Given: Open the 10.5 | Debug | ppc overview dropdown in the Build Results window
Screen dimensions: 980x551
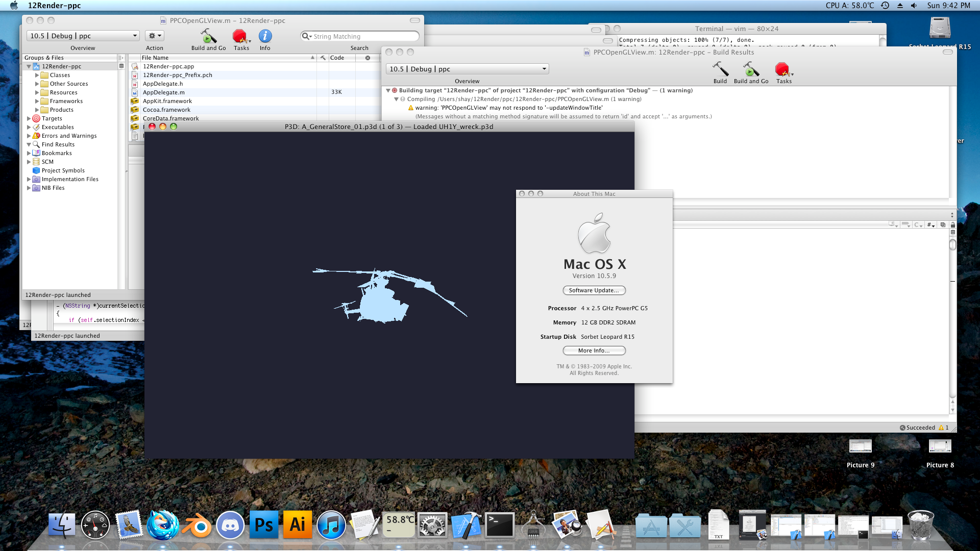Looking at the screenshot, I should click(467, 69).
